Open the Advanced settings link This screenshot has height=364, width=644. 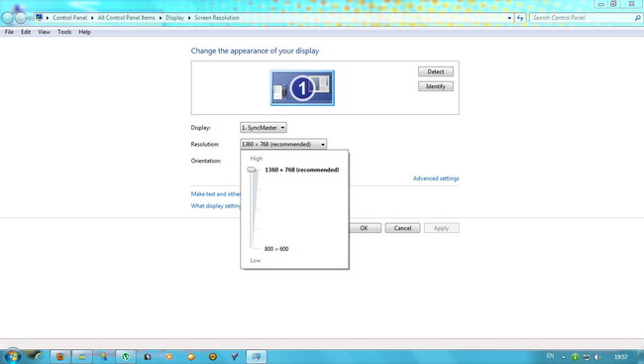(x=436, y=179)
